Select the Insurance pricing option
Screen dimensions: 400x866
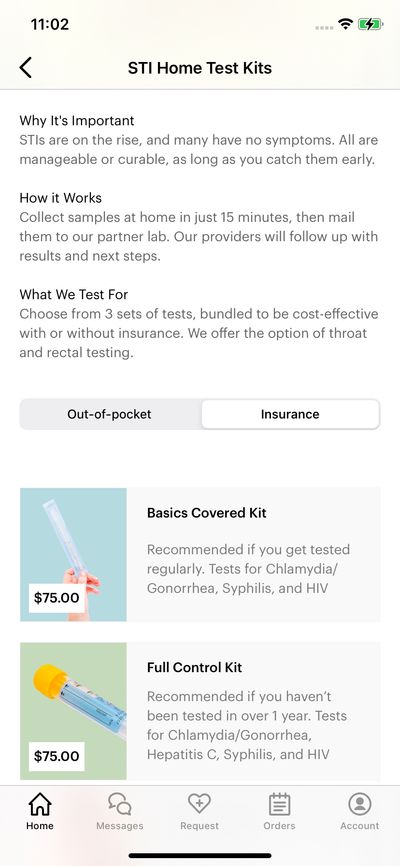(x=290, y=414)
